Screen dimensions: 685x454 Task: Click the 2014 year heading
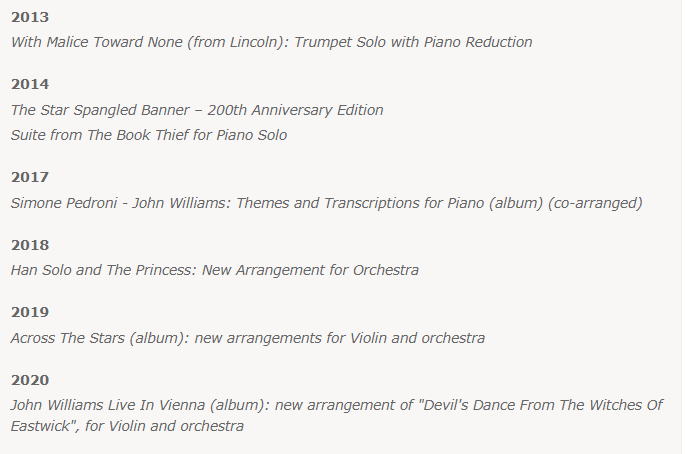click(x=30, y=84)
